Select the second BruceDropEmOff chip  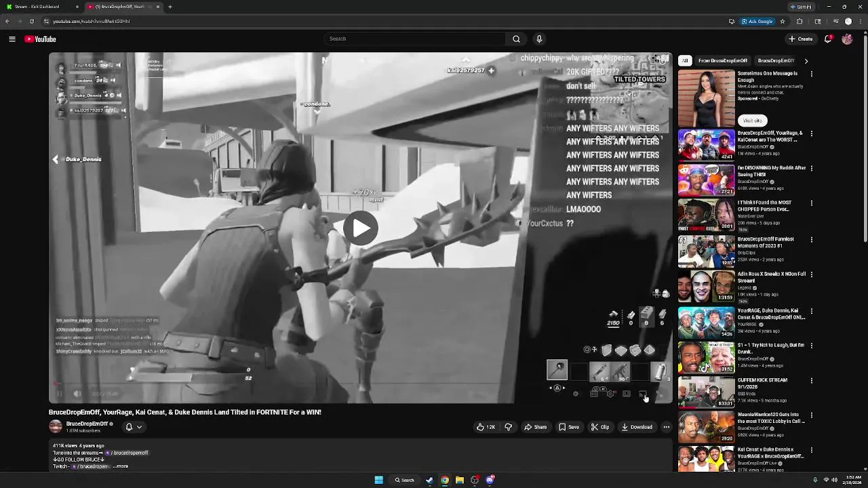click(x=776, y=61)
